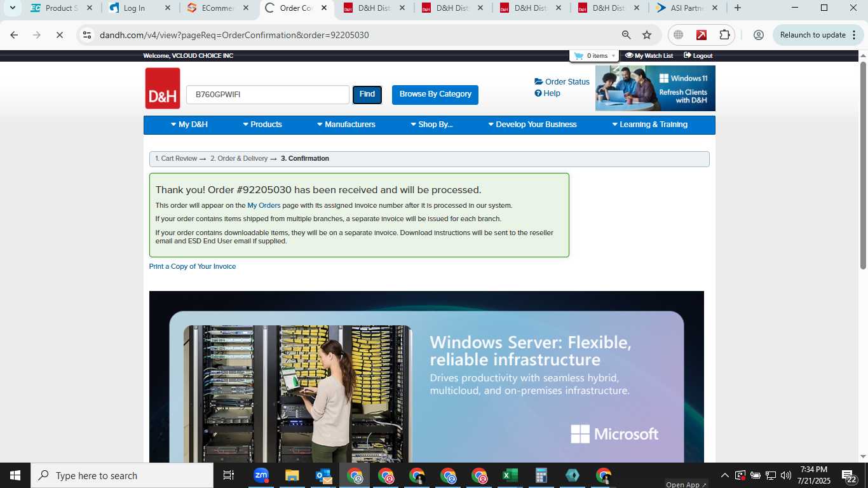868x488 pixels.
Task: Click Browse By Category button
Action: click(435, 95)
